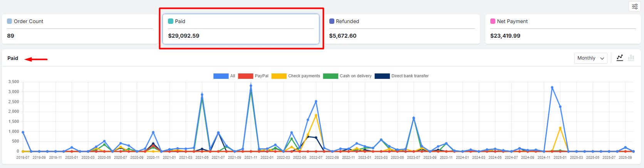Click the first blue data point at 2019-07
Screen dimensions: 644x168
[x=23, y=132]
